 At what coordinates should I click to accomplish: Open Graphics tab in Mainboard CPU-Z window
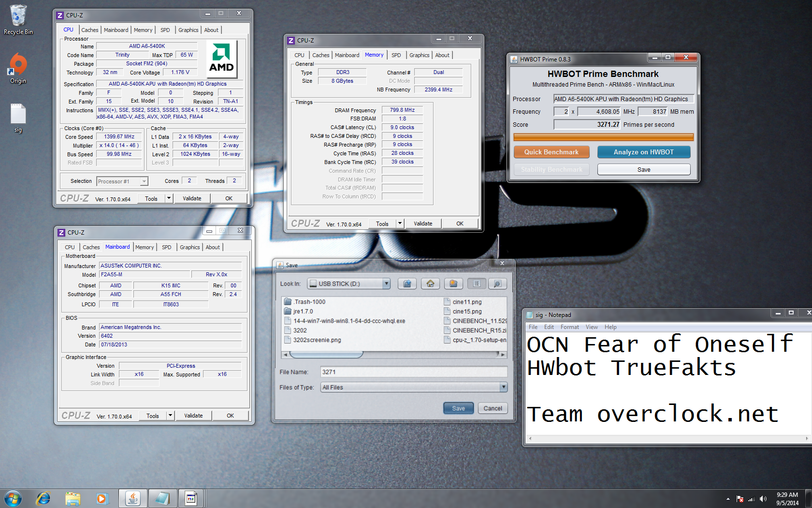coord(189,247)
